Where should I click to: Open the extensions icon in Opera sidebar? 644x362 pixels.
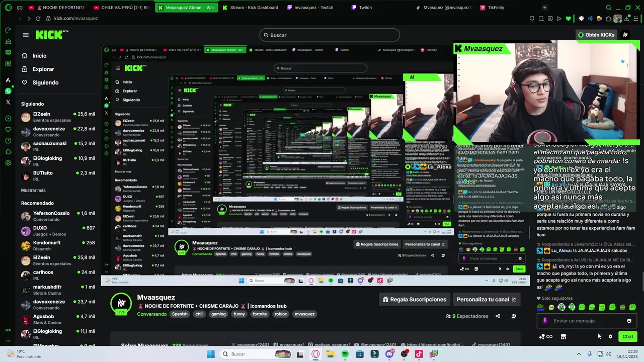coord(8,152)
